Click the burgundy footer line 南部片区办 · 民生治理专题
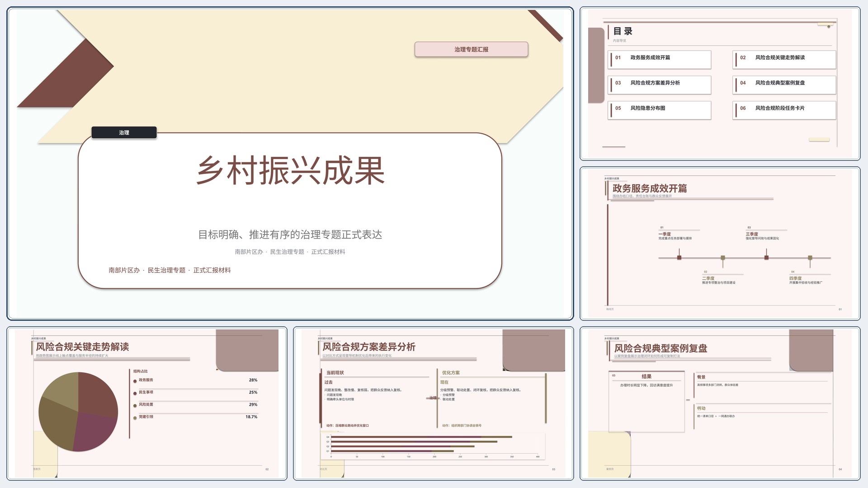 click(170, 270)
